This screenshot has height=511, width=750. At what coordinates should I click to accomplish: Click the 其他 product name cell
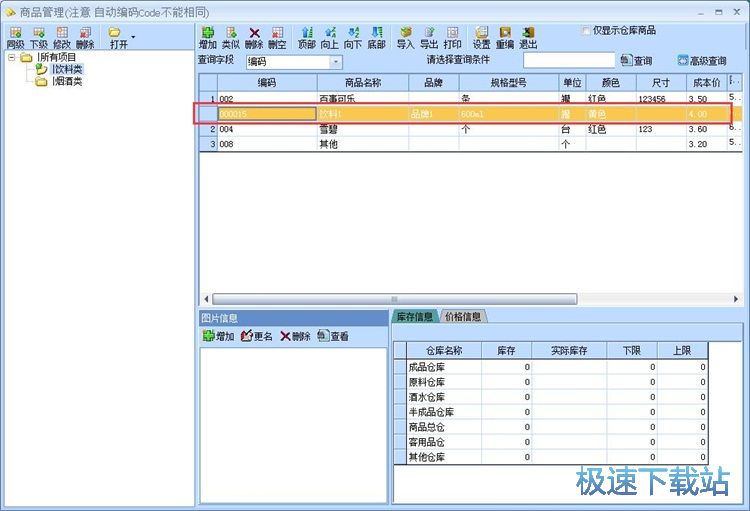363,144
